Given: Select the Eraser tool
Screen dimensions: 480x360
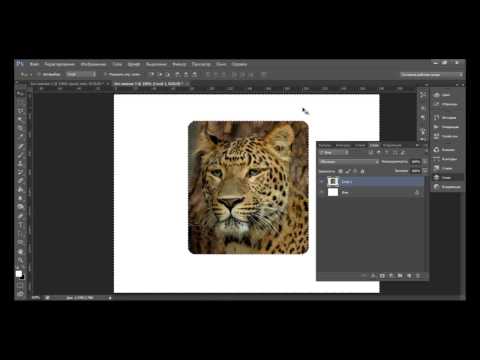Looking at the screenshot, I should click(21, 181).
